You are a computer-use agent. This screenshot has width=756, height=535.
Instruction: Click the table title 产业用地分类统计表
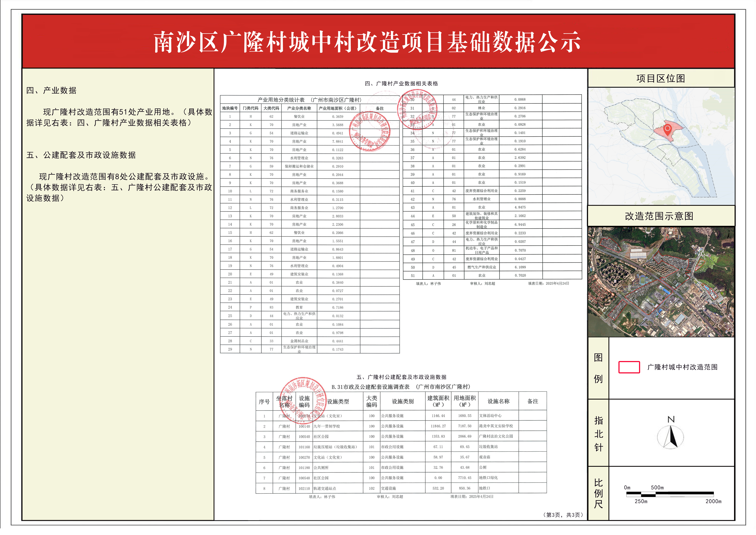pos(281,100)
